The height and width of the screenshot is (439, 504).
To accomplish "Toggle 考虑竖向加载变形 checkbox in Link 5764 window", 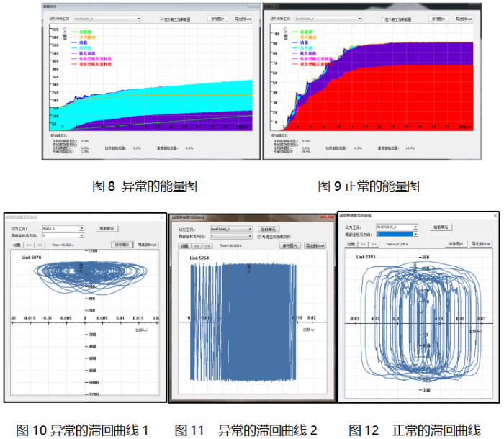I will (x=258, y=236).
